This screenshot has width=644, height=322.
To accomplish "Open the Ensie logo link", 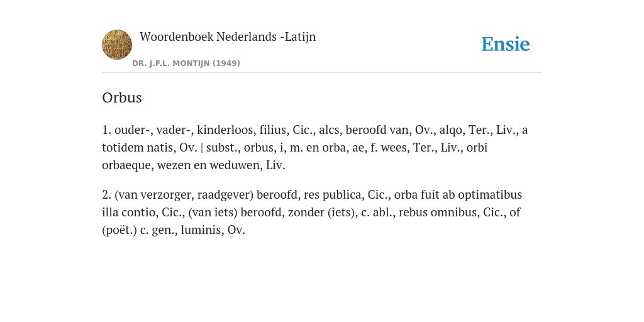I will 505,44.
